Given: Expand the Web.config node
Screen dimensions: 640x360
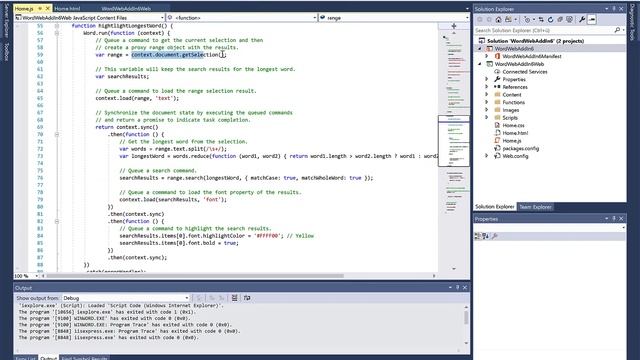Looking at the screenshot, I should [x=487, y=156].
